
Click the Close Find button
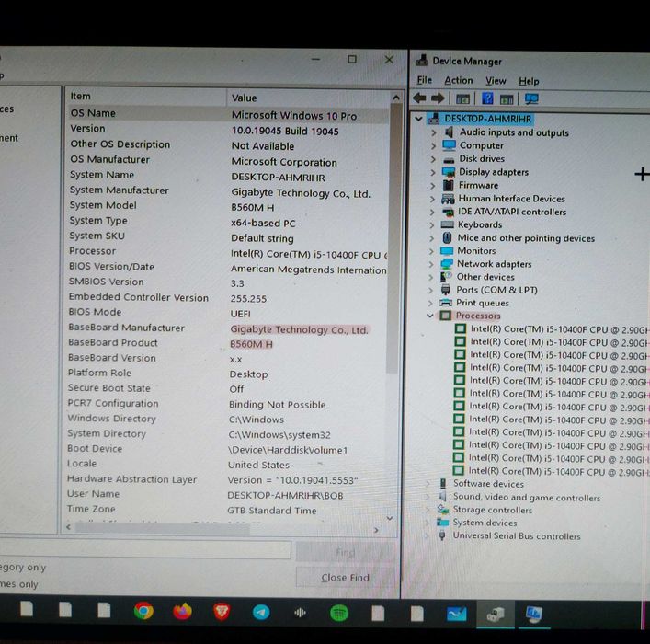[x=346, y=577]
